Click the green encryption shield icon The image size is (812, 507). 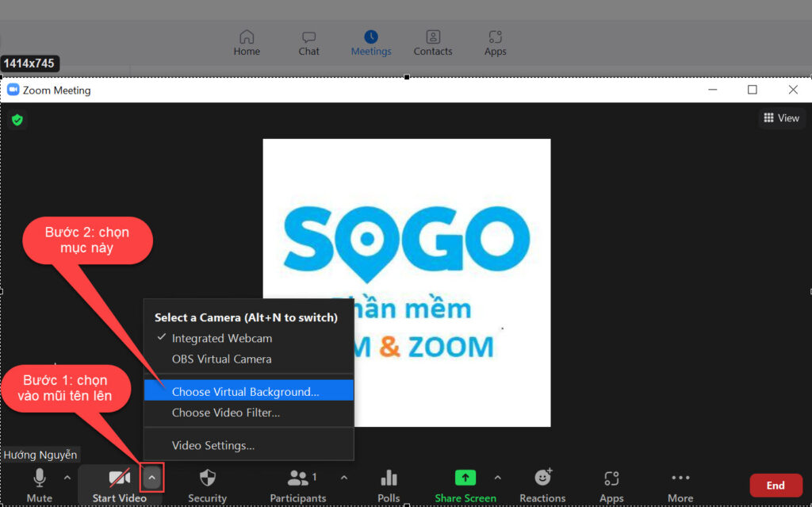click(x=17, y=120)
